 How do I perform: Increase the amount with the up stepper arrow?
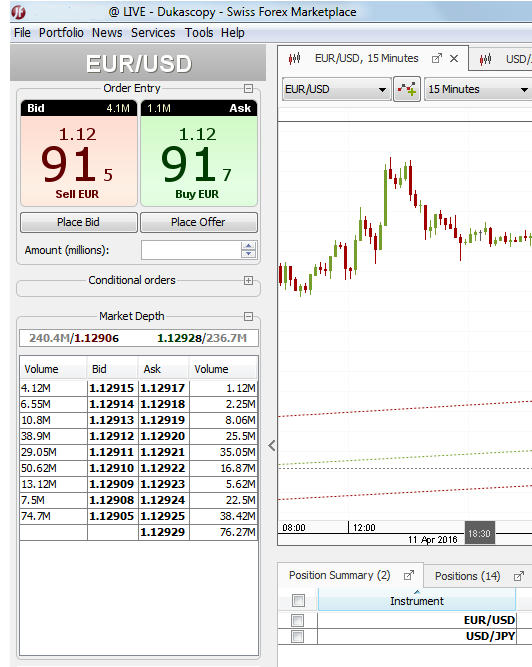coord(248,246)
